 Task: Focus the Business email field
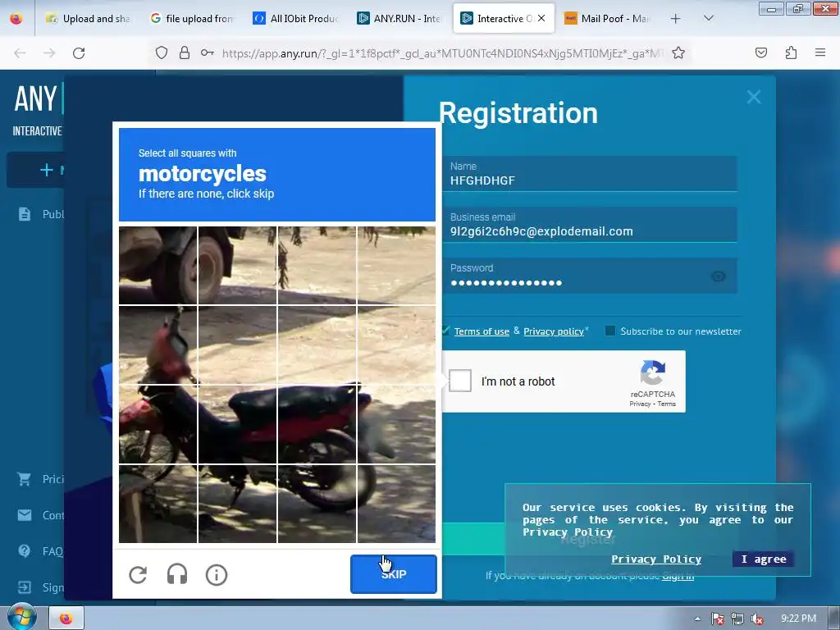click(x=589, y=225)
